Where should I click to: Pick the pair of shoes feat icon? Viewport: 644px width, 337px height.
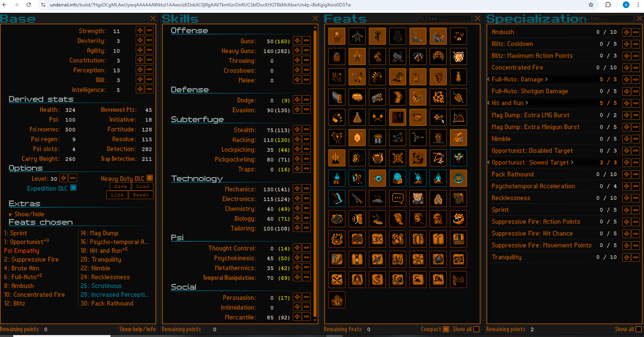(x=337, y=219)
